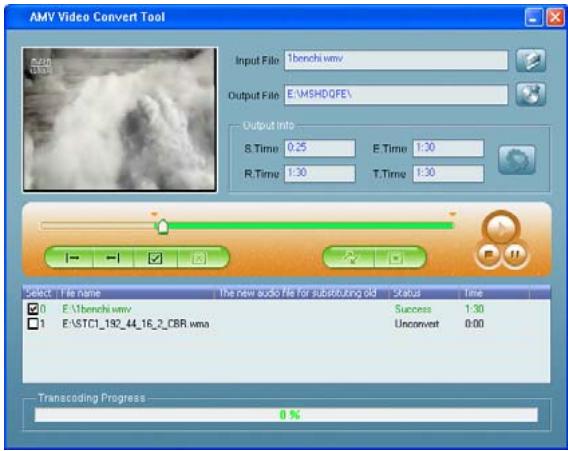Uncheck the 1benchi.wmv file checkbox
The width and height of the screenshot is (568, 451).
tap(33, 309)
